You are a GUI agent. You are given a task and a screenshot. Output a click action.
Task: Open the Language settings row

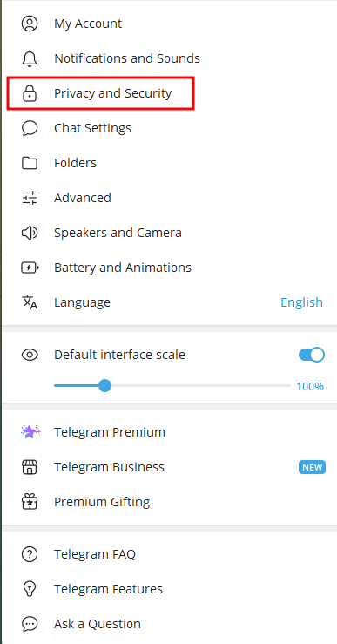point(169,302)
